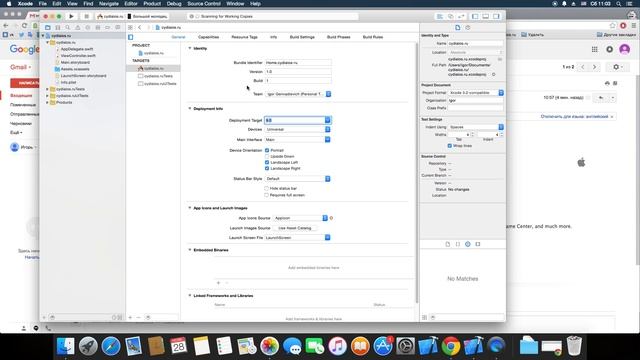This screenshot has width=640, height=360.
Task: Toggle the project and targets list sidebar
Action: (131, 37)
